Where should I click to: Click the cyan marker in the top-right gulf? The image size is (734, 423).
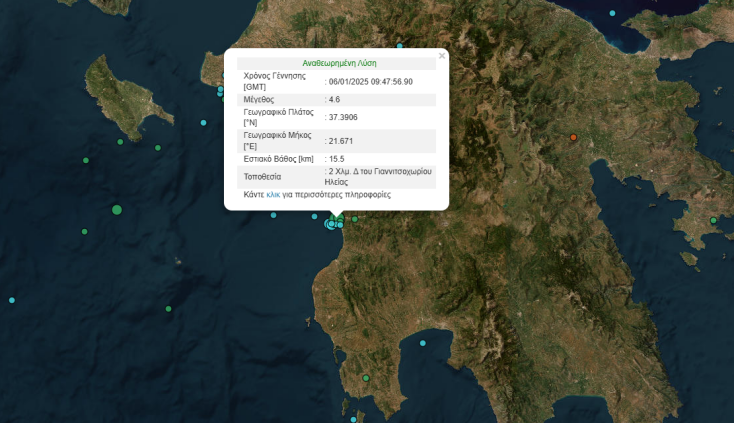coord(613,13)
